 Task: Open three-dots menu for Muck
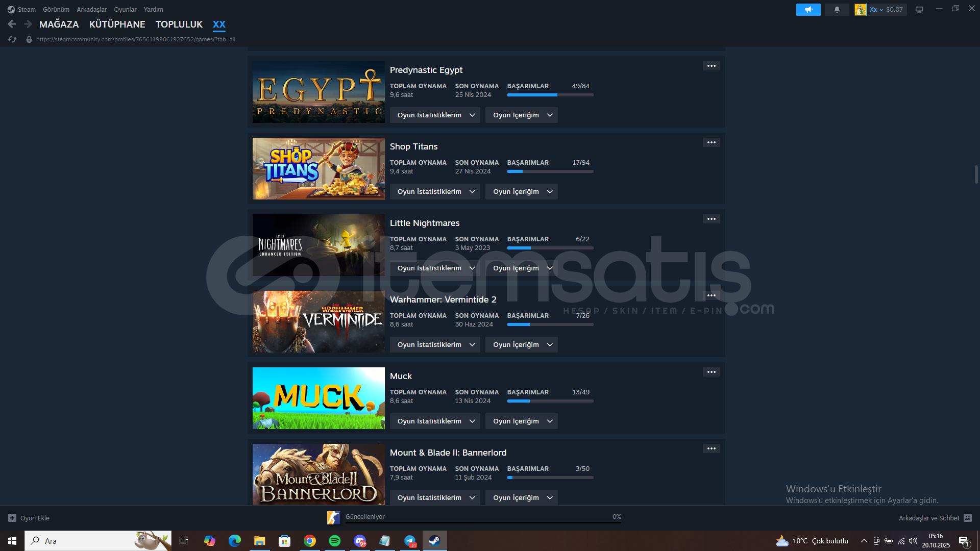(x=711, y=372)
